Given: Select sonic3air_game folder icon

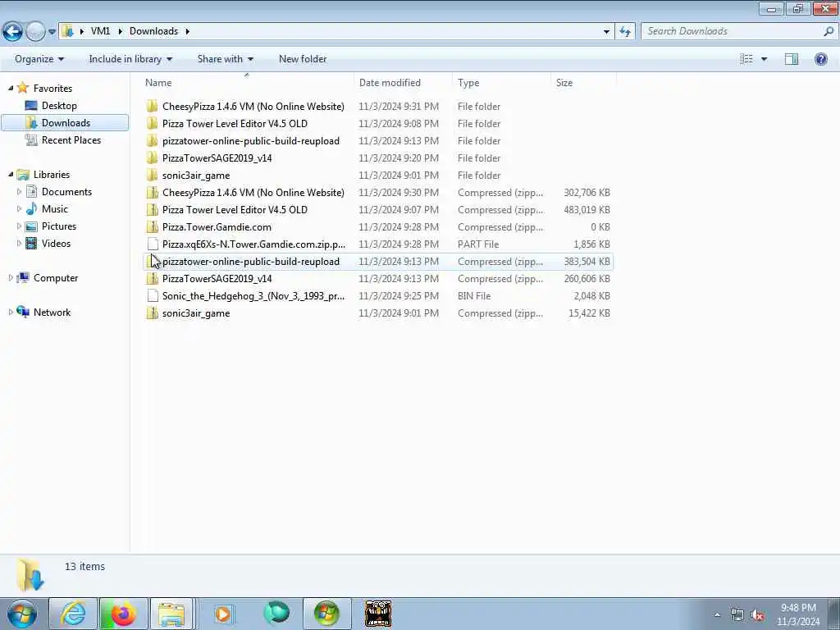Looking at the screenshot, I should coord(152,176).
